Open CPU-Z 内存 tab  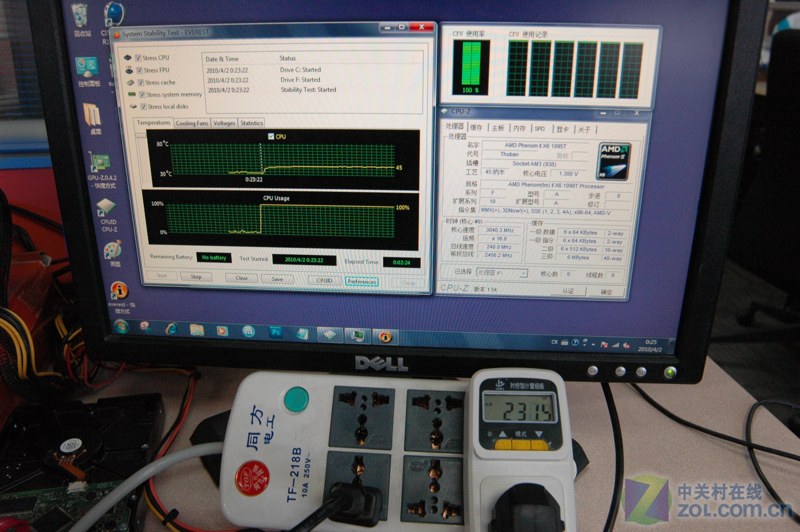519,128
